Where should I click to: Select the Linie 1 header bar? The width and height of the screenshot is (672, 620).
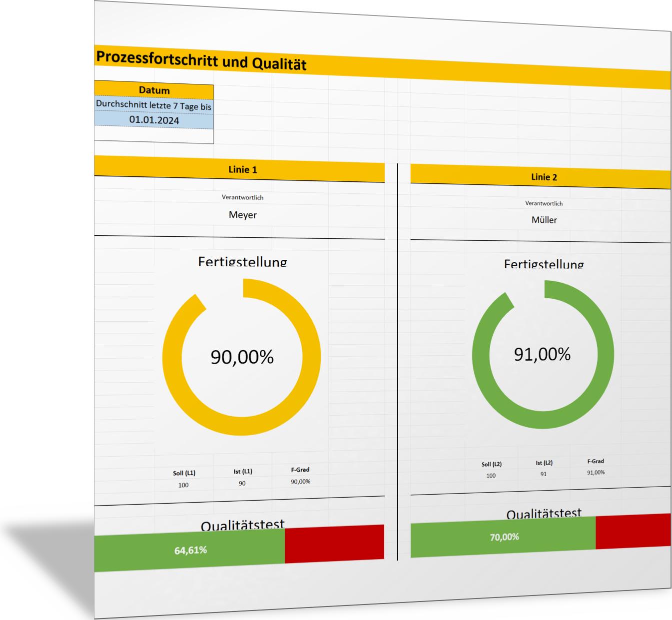click(242, 170)
